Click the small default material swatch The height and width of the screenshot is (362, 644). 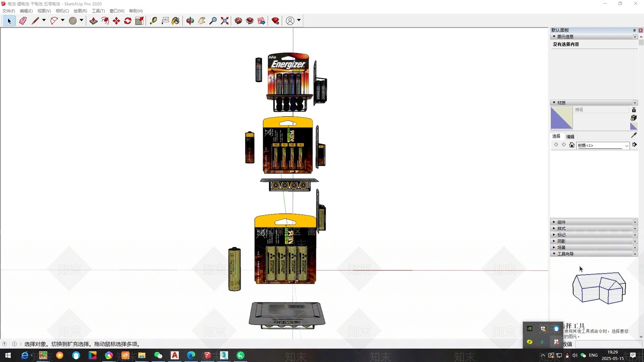tap(634, 126)
